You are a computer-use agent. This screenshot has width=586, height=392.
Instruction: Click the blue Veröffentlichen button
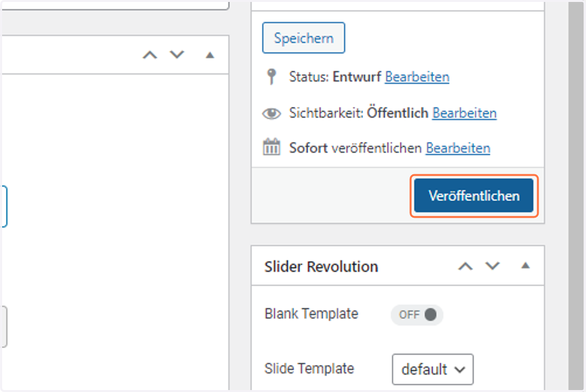[474, 196]
